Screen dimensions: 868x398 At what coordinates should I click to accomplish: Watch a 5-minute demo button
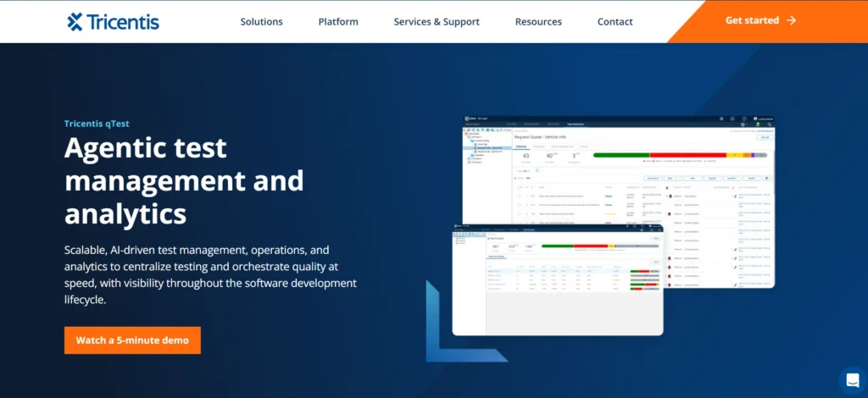click(132, 340)
